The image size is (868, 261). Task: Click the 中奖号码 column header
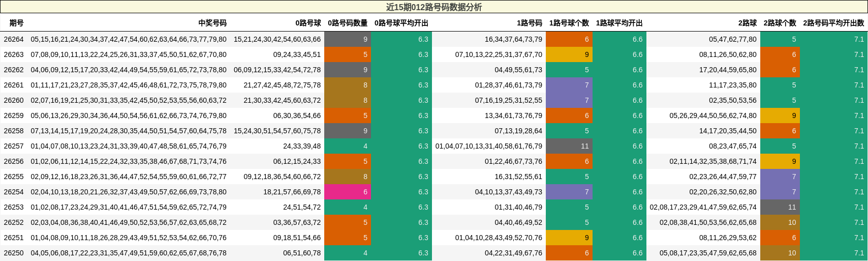click(212, 23)
